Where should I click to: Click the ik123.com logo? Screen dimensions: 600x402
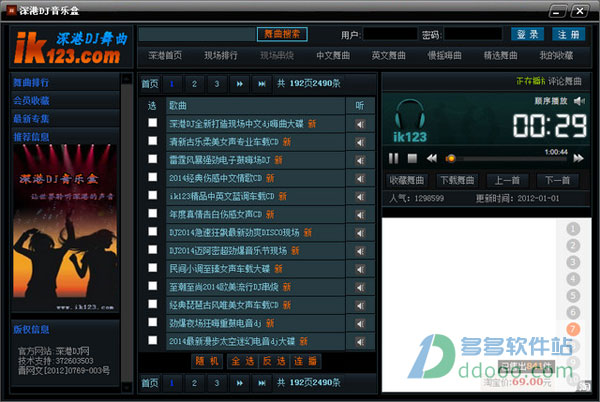71,47
